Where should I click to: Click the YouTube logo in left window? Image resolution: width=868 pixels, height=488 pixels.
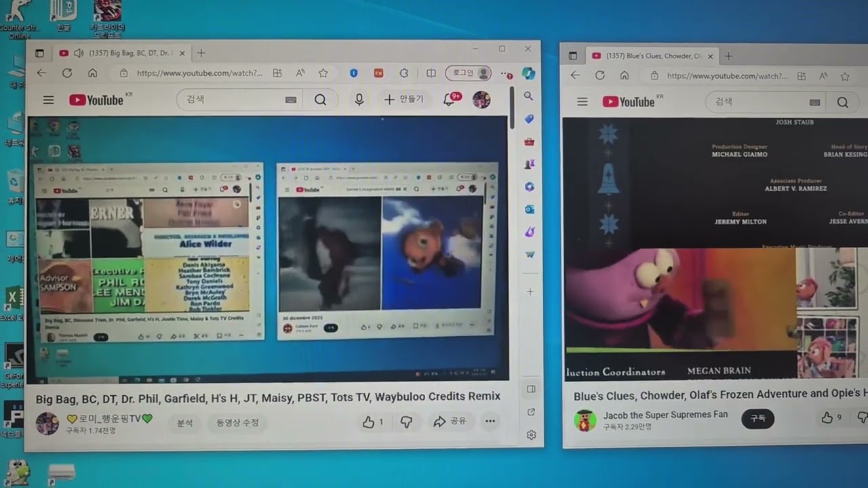96,100
